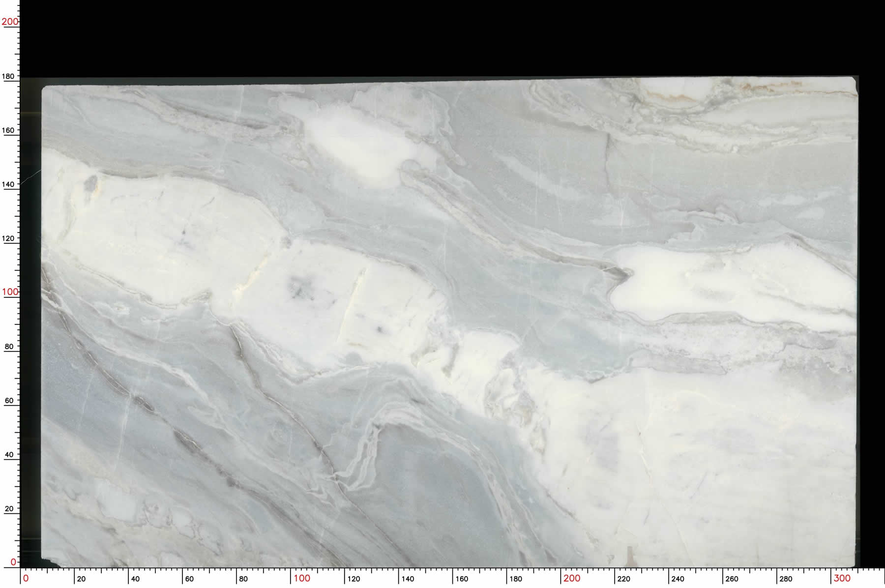Click the red 100 on the vertical ruler

click(10, 292)
